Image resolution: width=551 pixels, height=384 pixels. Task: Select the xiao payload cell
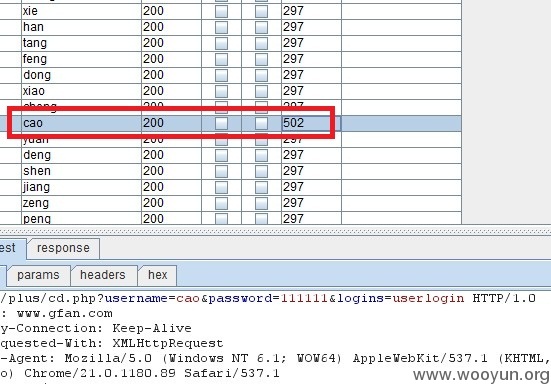pyautogui.click(x=81, y=91)
